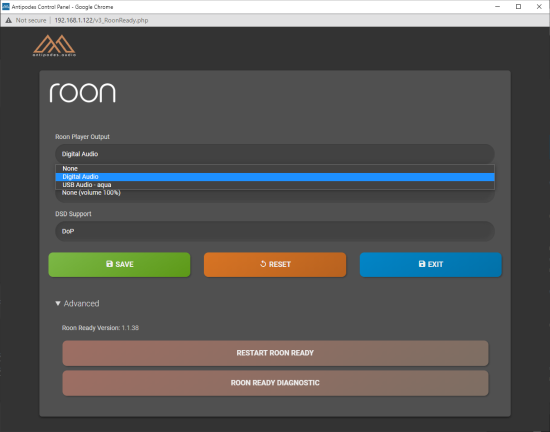Image resolution: width=550 pixels, height=432 pixels.
Task: Click the Antipodes Audio logo
Action: click(x=54, y=46)
